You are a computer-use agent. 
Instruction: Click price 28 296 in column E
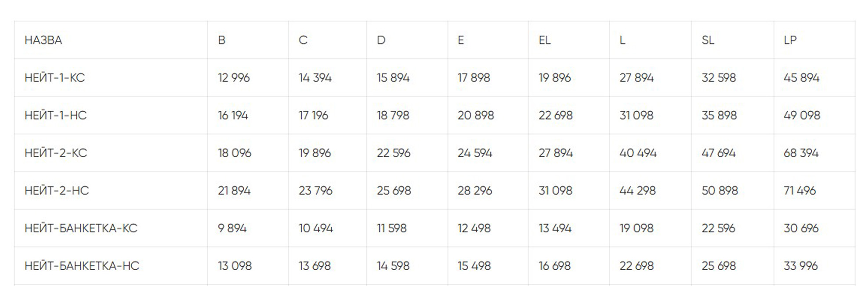pos(474,191)
